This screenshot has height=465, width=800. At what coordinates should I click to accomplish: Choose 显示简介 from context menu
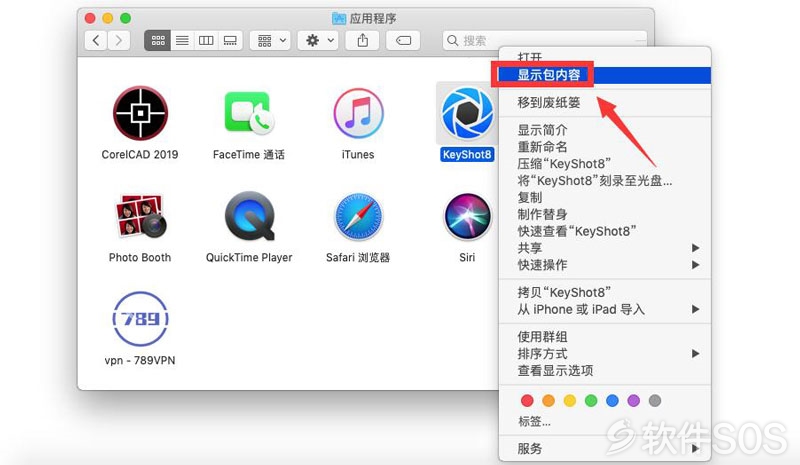(605, 130)
